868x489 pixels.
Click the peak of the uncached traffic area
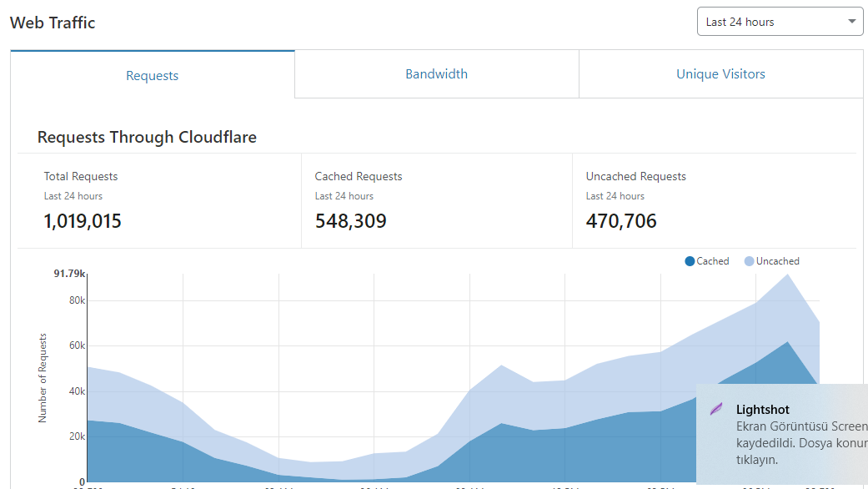pos(787,275)
